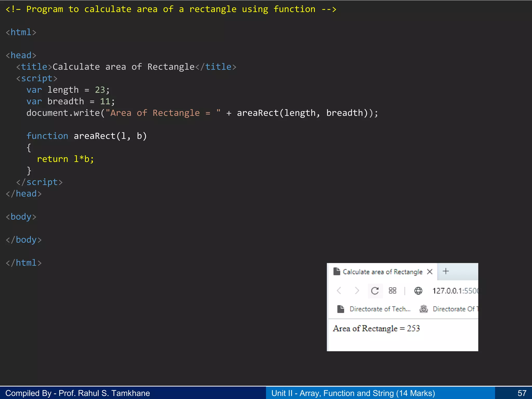The height and width of the screenshot is (399, 532).
Task: Click footer 'Compiled By - Prof. Rahul S. Tamkhane'
Action: point(78,393)
